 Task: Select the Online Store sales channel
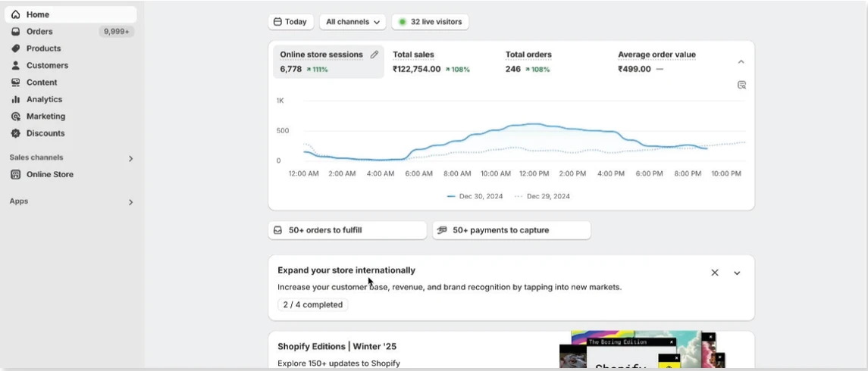(71, 174)
